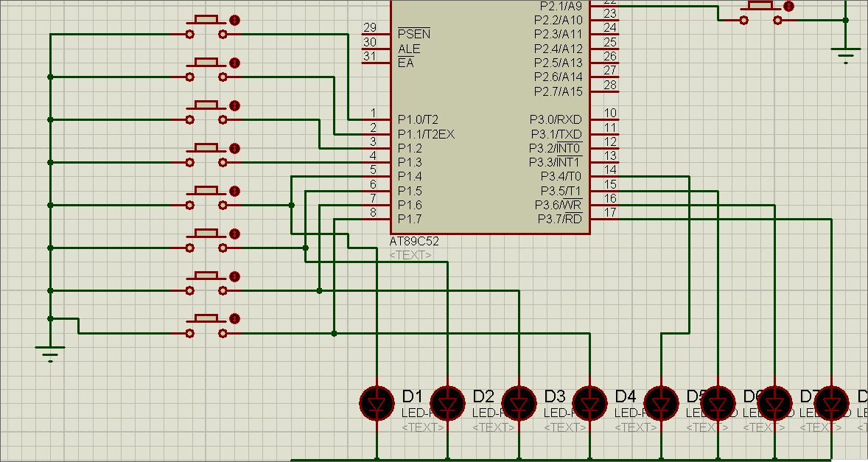The width and height of the screenshot is (868, 462).
Task: Select the D1 LED symbol
Action: coord(377,403)
